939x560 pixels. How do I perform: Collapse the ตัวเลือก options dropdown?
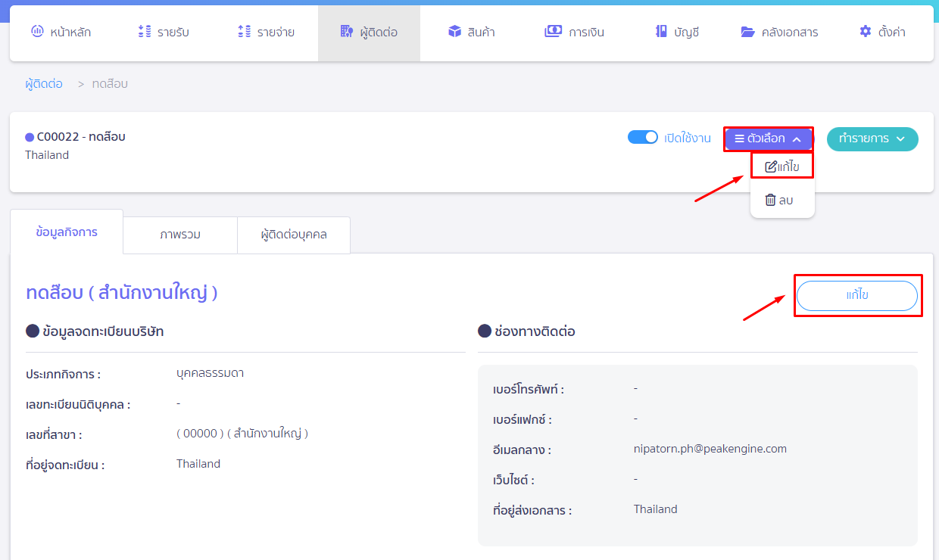tap(768, 139)
